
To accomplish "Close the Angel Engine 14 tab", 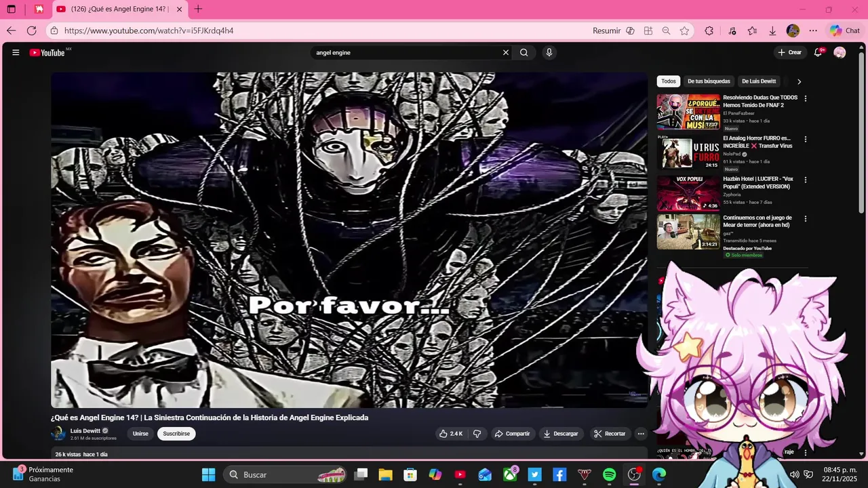I will click(179, 9).
